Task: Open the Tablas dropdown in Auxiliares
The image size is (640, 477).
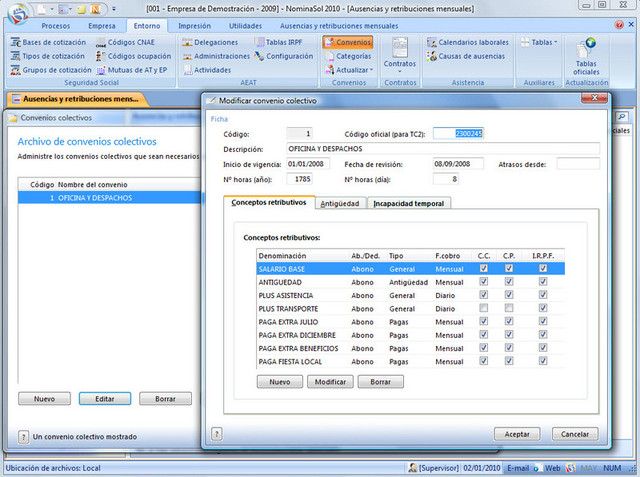Action: click(543, 43)
